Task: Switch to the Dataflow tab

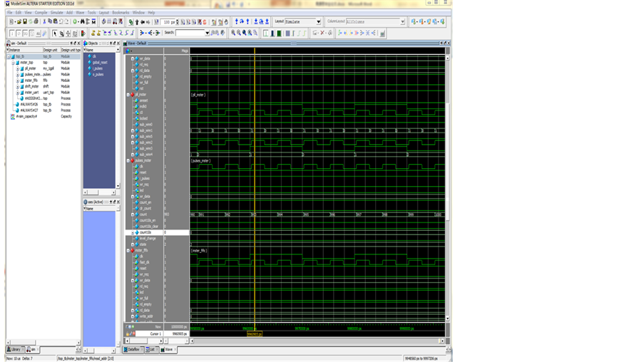Action: point(134,350)
